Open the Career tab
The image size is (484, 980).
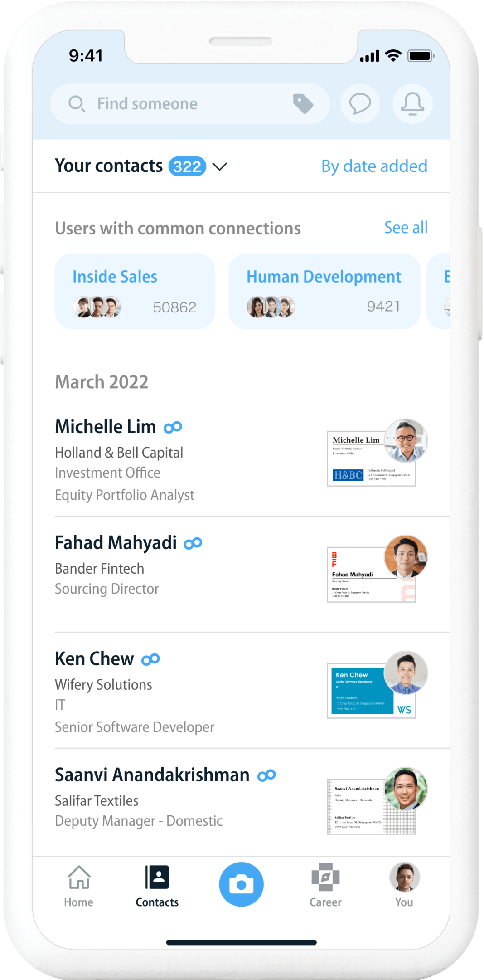coord(325,885)
